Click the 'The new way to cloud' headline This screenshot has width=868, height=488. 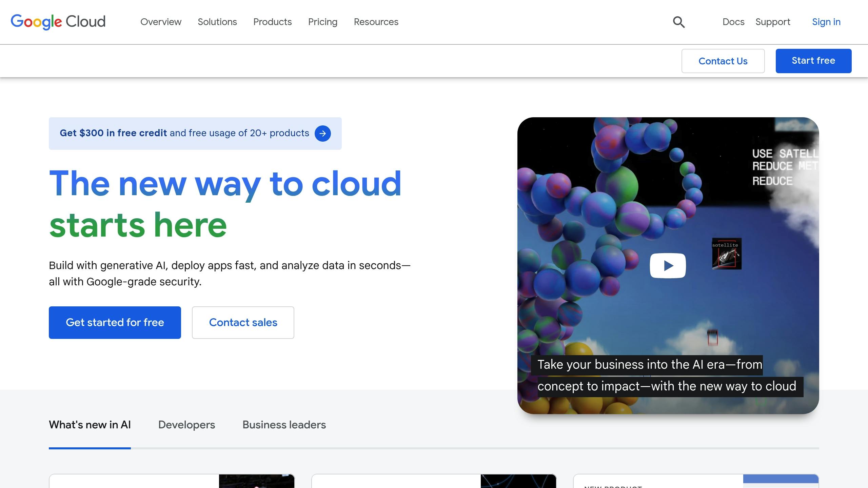(x=225, y=204)
